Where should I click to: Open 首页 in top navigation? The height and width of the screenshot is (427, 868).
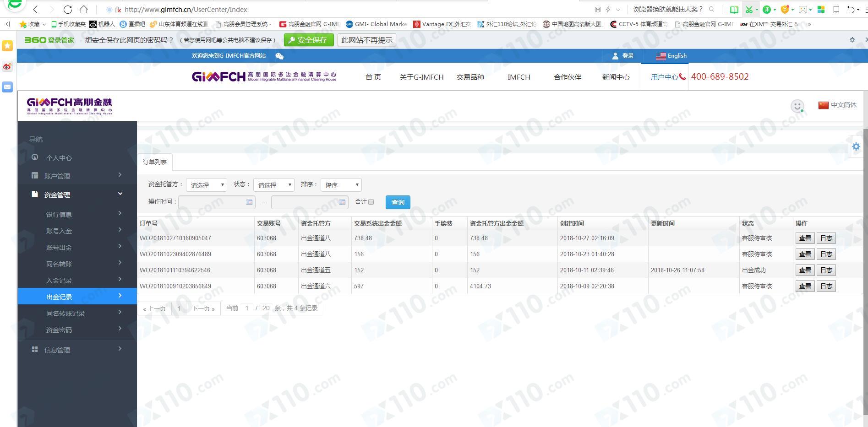pos(373,77)
